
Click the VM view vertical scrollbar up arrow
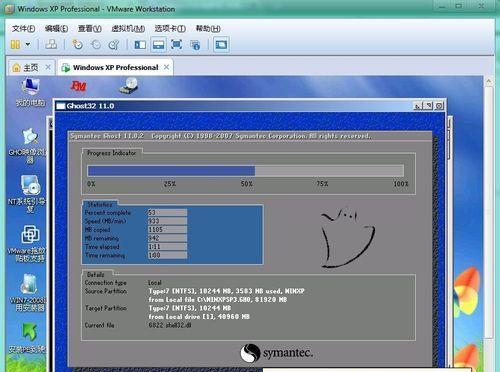pyautogui.click(x=488, y=81)
